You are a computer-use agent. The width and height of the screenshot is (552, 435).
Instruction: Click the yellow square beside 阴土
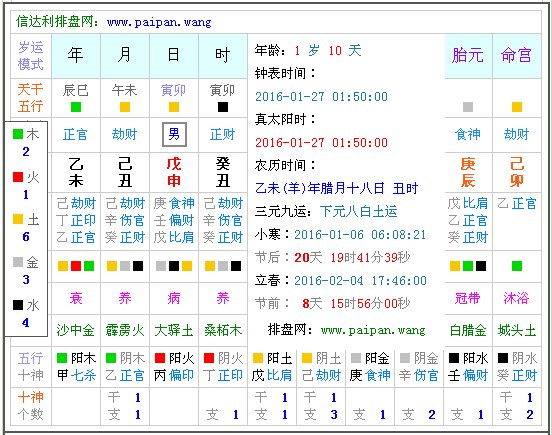307,358
